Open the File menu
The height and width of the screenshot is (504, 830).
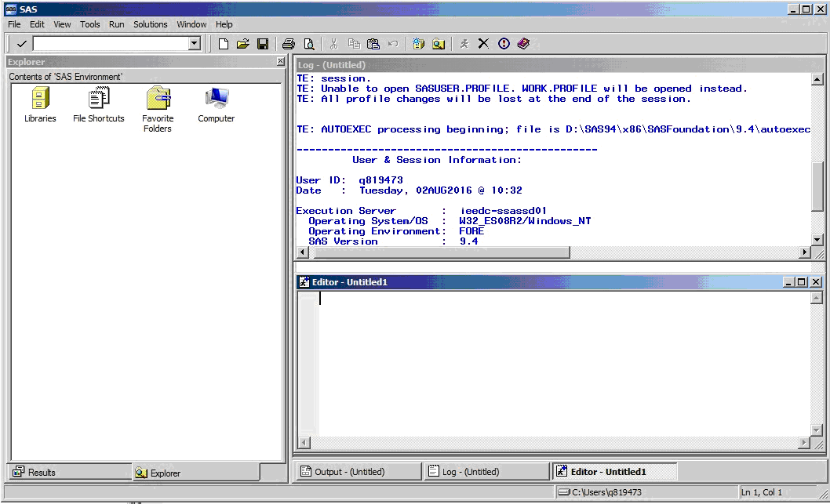(x=14, y=24)
